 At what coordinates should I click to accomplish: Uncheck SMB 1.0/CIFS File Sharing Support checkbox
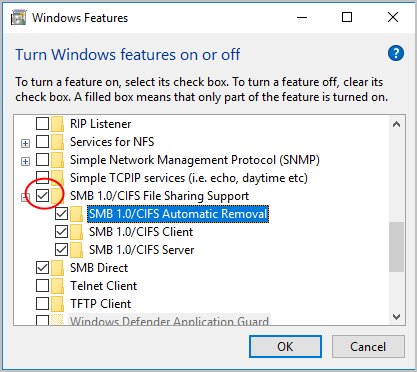42,196
